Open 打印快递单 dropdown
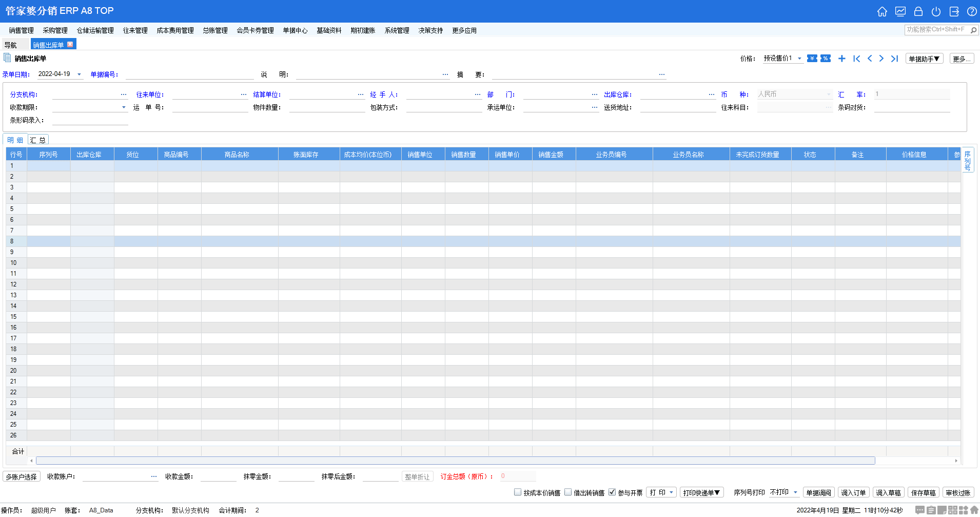Viewport: 980px width, 517px height. (701, 492)
